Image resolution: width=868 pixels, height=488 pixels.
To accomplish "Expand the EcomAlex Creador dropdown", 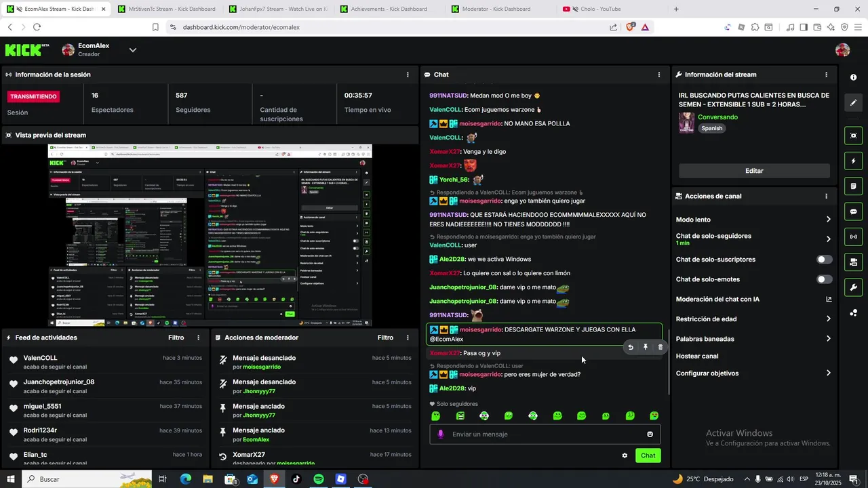I will coord(133,50).
